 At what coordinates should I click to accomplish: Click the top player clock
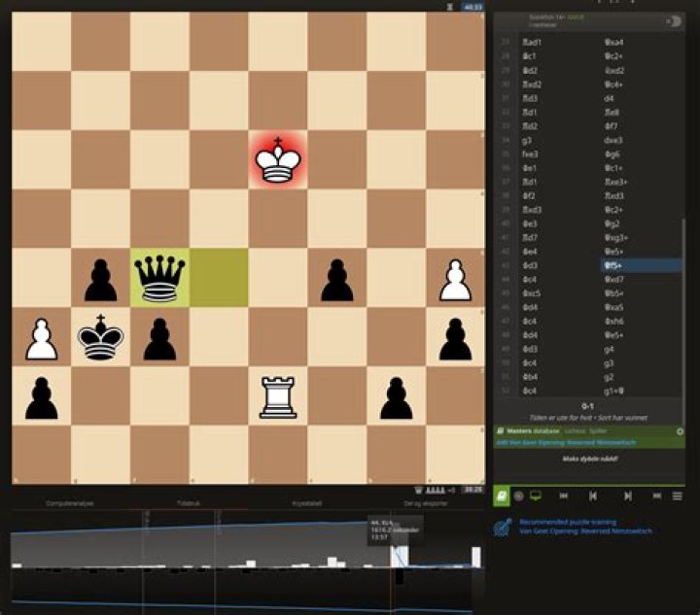coord(472,7)
